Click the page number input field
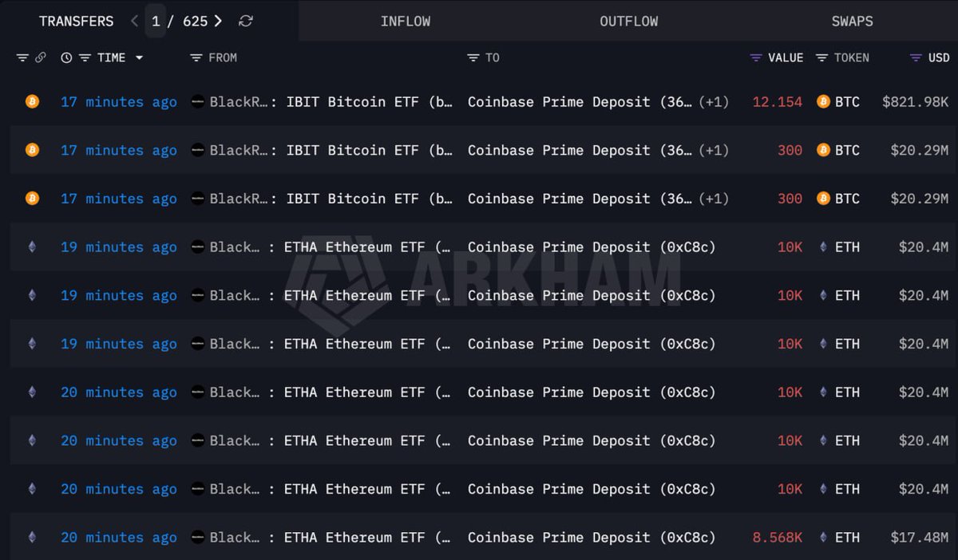958x560 pixels. point(156,22)
